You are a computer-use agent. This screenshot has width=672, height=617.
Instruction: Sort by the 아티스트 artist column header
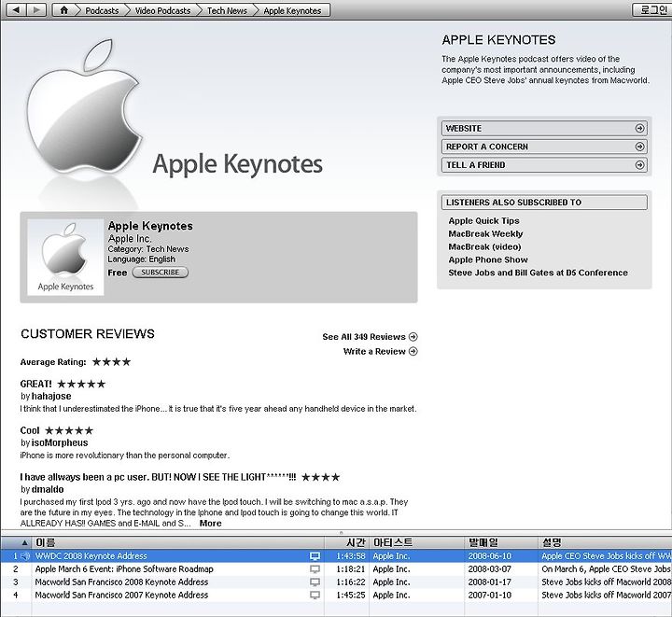416,543
